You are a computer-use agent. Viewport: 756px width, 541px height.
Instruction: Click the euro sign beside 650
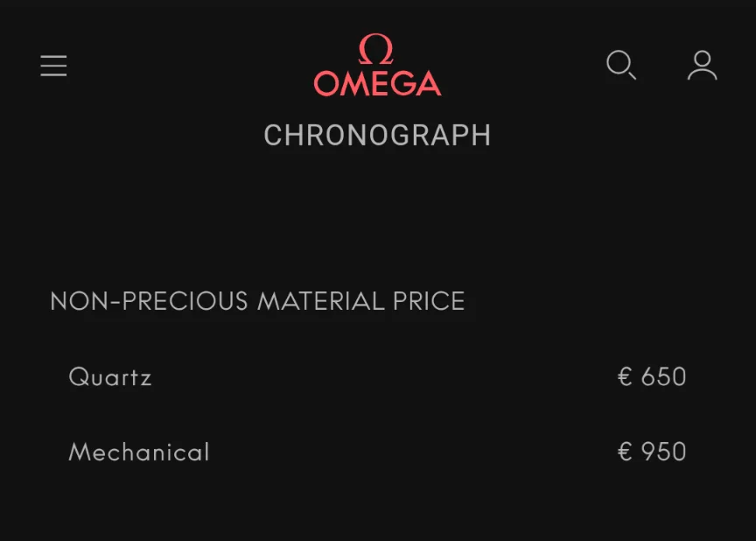point(625,377)
